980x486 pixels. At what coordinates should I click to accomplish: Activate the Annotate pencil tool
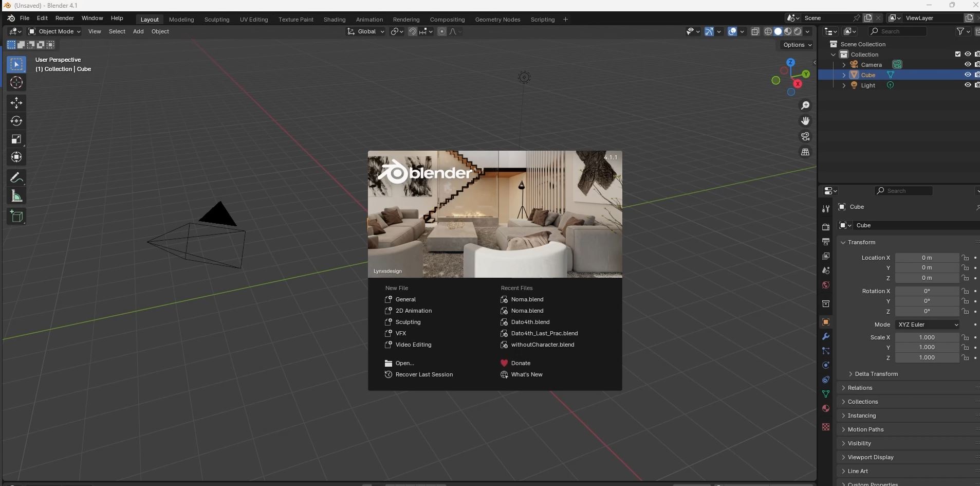[x=16, y=178]
